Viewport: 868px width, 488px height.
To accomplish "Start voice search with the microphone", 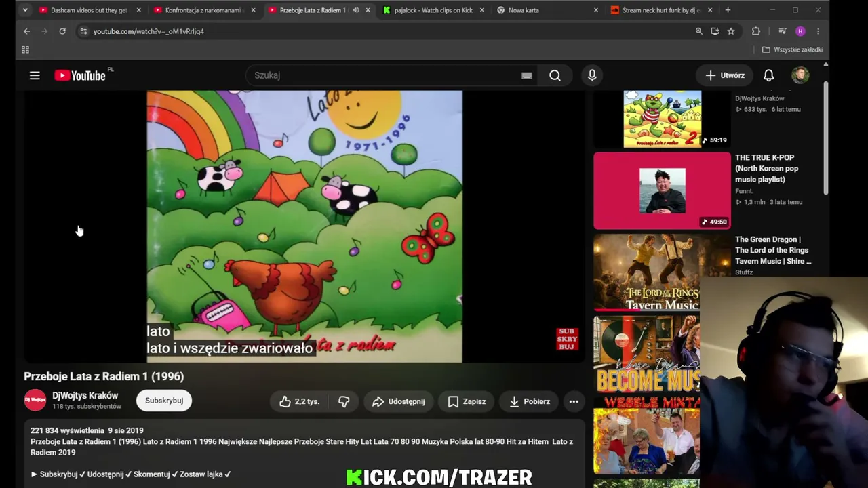I will (x=592, y=75).
